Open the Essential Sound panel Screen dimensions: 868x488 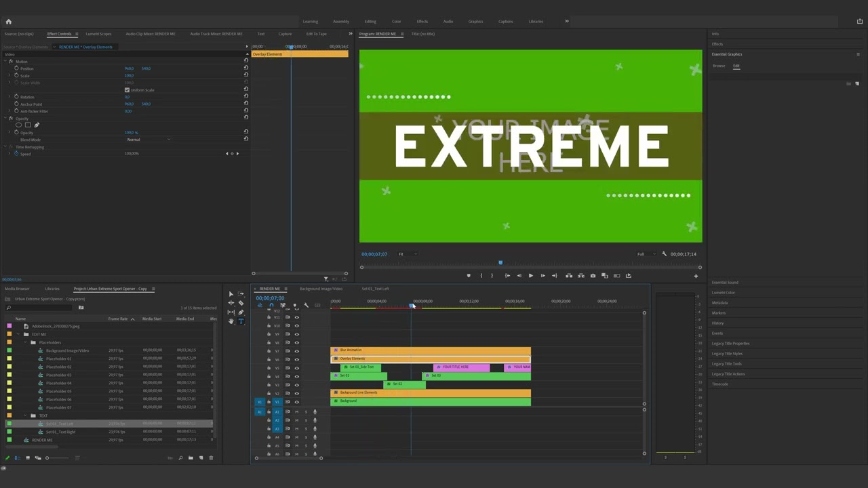(x=725, y=283)
